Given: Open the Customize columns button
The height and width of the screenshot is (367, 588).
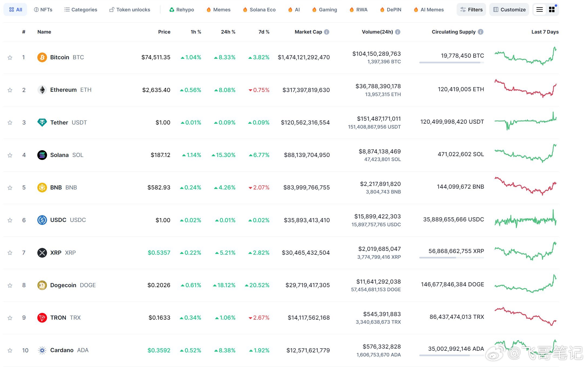Looking at the screenshot, I should click(509, 10).
